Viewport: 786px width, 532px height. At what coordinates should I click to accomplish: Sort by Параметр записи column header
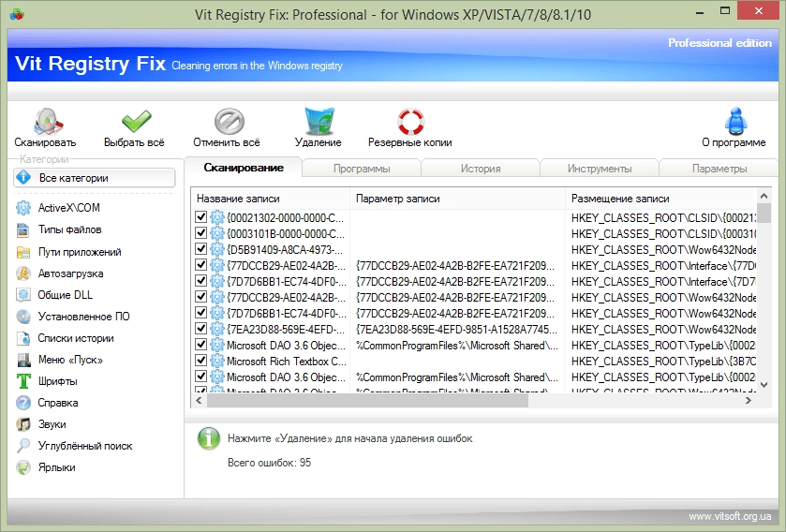pyautogui.click(x=457, y=199)
